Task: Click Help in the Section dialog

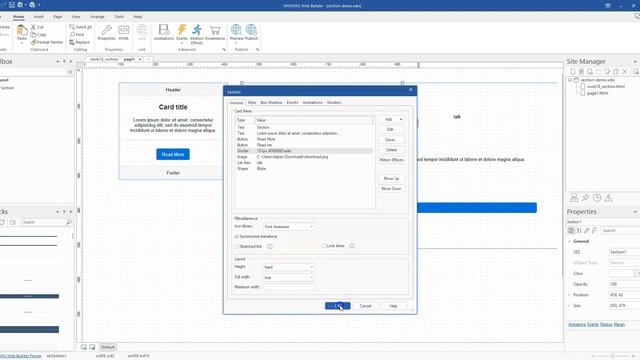Action: pos(393,306)
